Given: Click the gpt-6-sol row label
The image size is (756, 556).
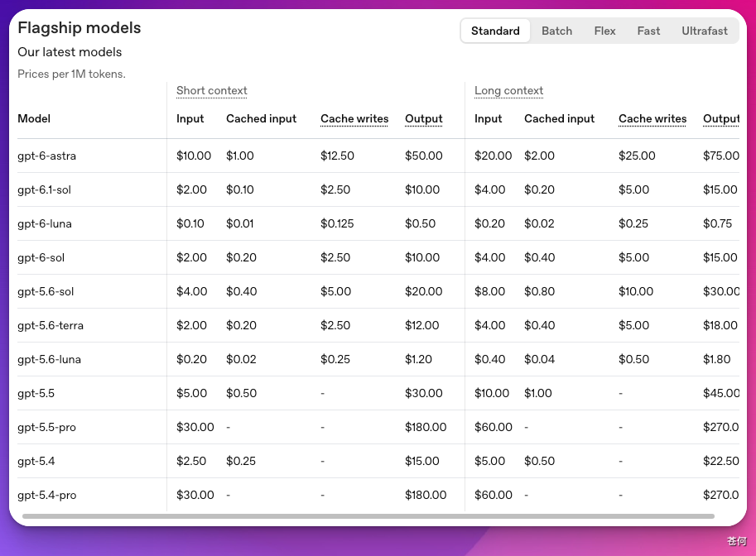Looking at the screenshot, I should point(41,258).
